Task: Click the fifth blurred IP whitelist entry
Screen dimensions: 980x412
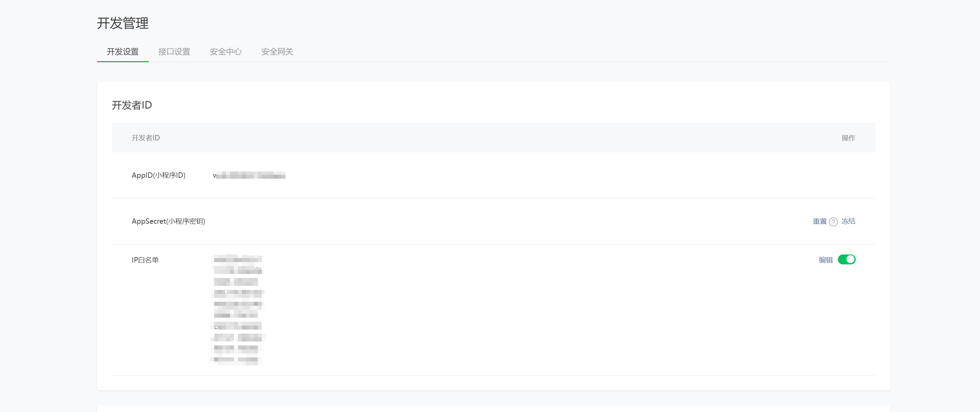Action: pos(238,304)
